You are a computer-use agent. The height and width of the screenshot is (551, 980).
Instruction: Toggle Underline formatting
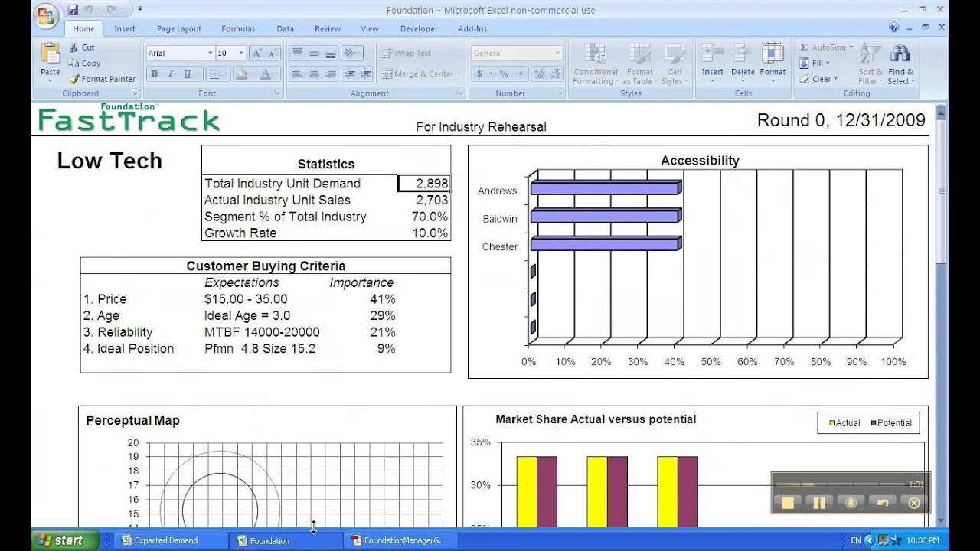[x=187, y=74]
